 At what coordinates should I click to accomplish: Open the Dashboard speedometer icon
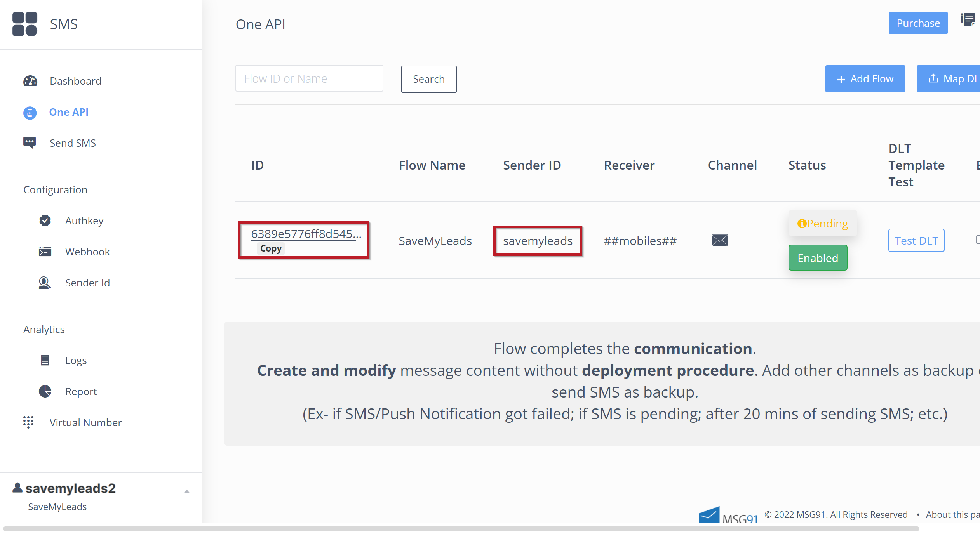point(30,81)
